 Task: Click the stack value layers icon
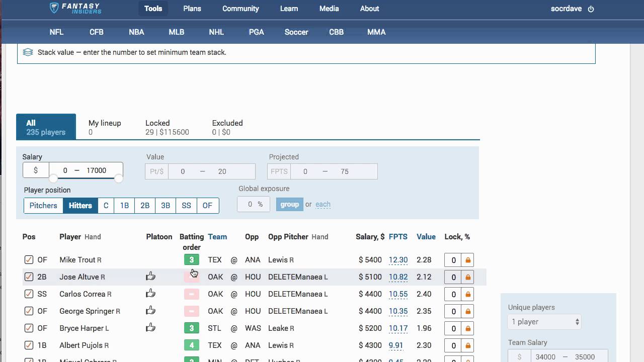[x=28, y=52]
